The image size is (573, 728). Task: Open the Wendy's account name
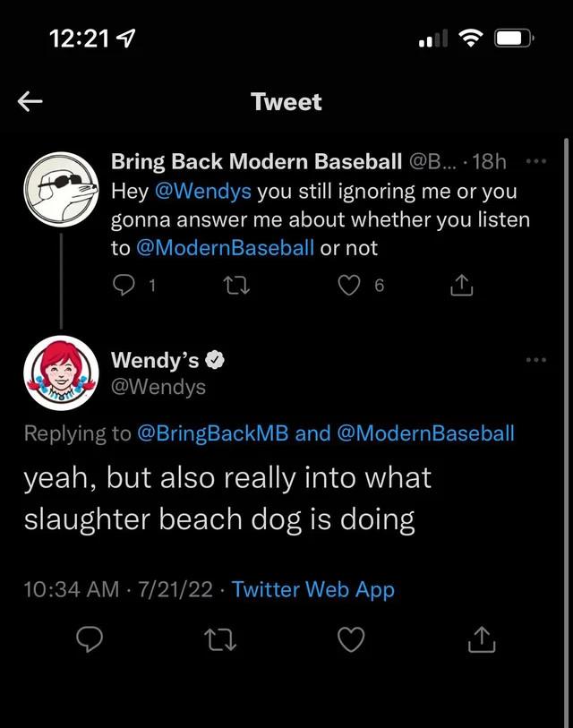[x=155, y=360]
